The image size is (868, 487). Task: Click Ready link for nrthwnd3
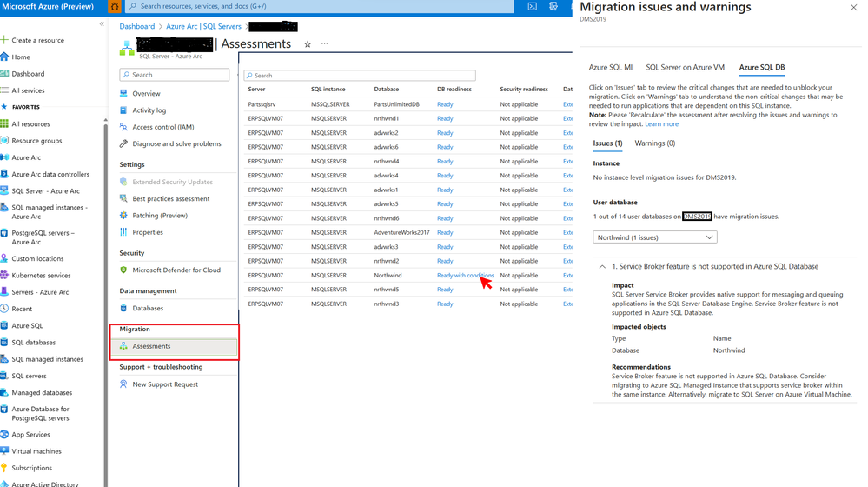pyautogui.click(x=445, y=304)
